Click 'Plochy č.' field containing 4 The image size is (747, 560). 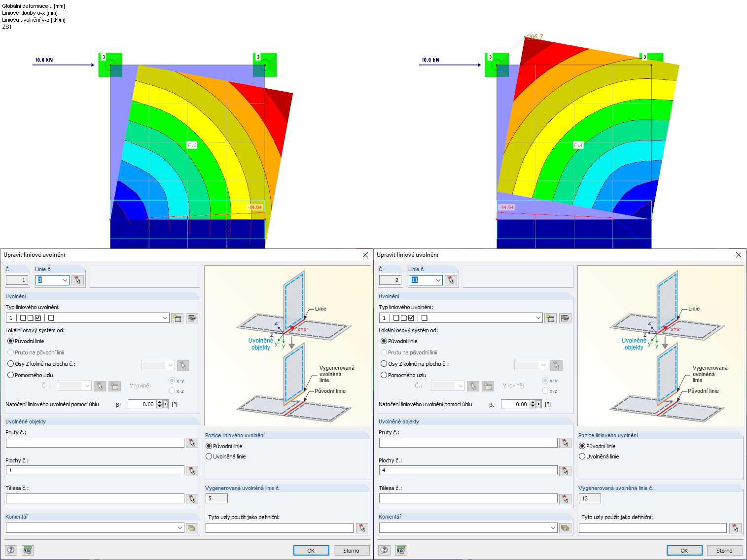468,470
